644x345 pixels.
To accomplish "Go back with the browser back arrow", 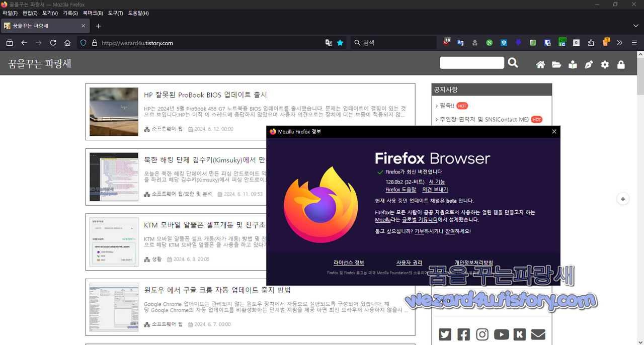I will (x=24, y=43).
